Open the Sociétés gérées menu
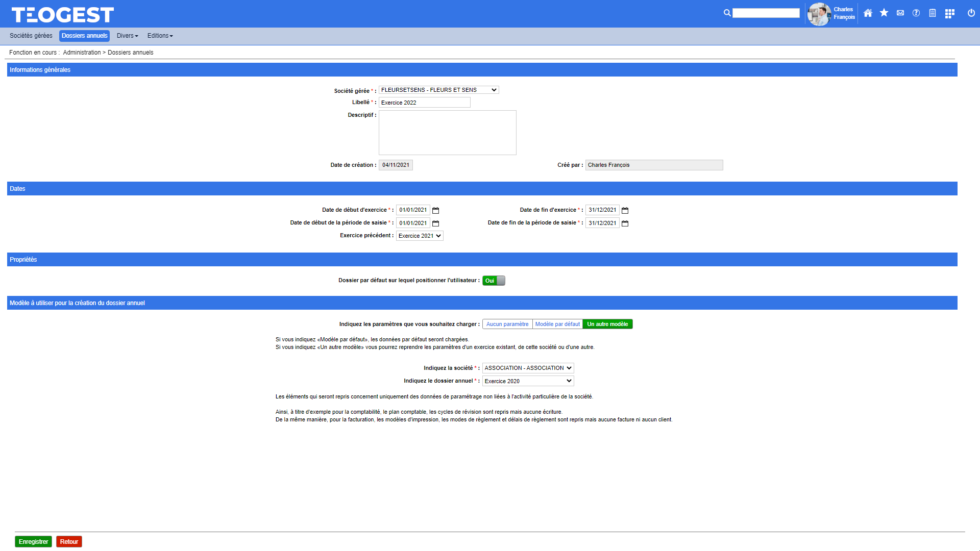The width and height of the screenshot is (980, 551). coord(31,36)
